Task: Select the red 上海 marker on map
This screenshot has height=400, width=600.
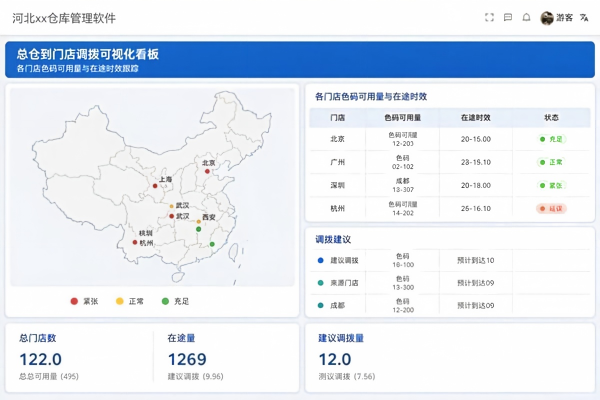Action: pyautogui.click(x=155, y=186)
